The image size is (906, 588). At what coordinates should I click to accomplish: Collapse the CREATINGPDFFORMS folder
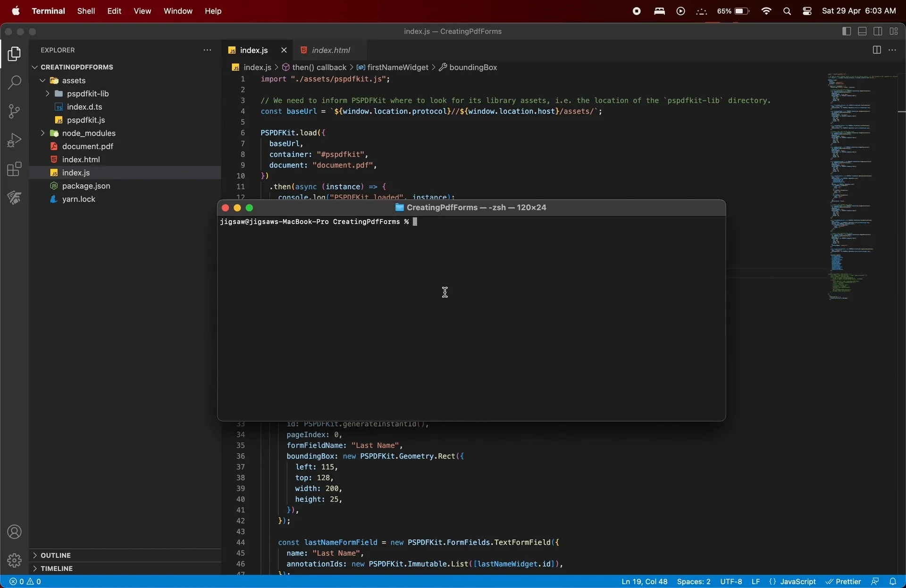34,66
